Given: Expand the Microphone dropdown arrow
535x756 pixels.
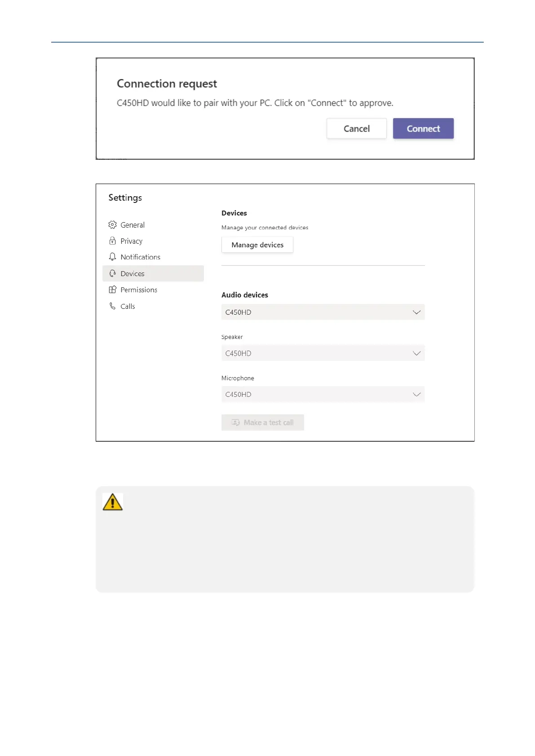Looking at the screenshot, I should point(416,394).
